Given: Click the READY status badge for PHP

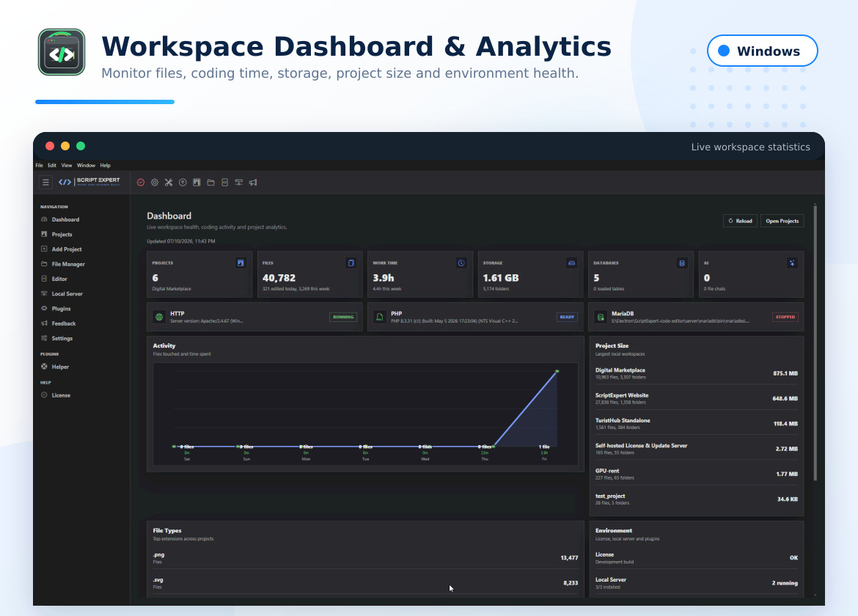Looking at the screenshot, I should [567, 317].
